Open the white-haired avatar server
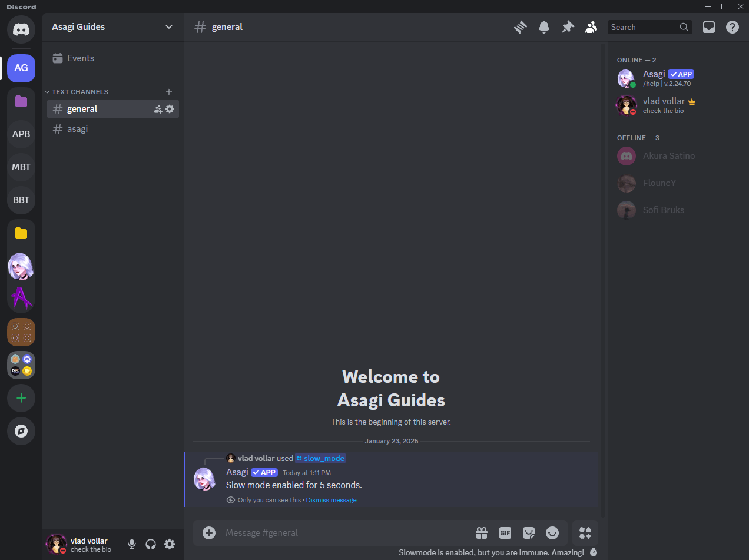The width and height of the screenshot is (749, 560). point(21,266)
